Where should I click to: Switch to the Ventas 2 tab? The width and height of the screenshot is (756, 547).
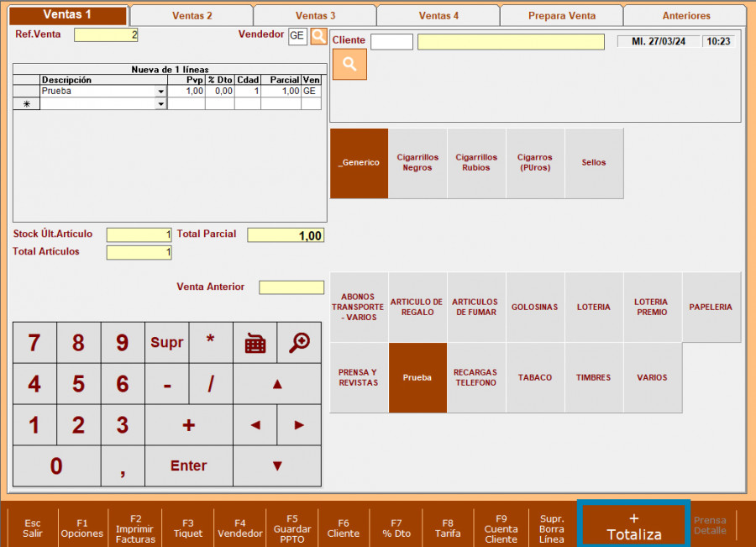(x=192, y=16)
